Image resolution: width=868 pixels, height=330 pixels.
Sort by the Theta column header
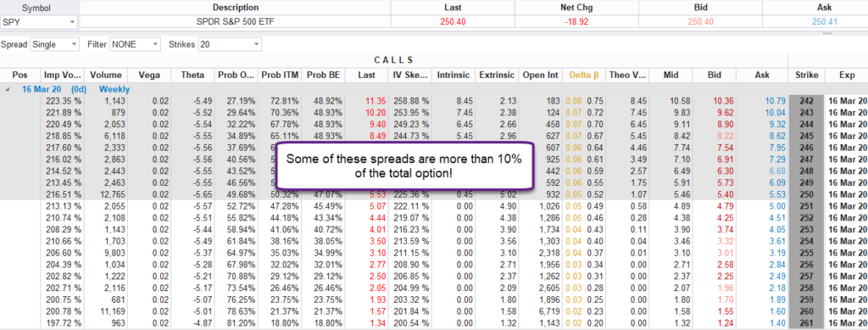[192, 75]
